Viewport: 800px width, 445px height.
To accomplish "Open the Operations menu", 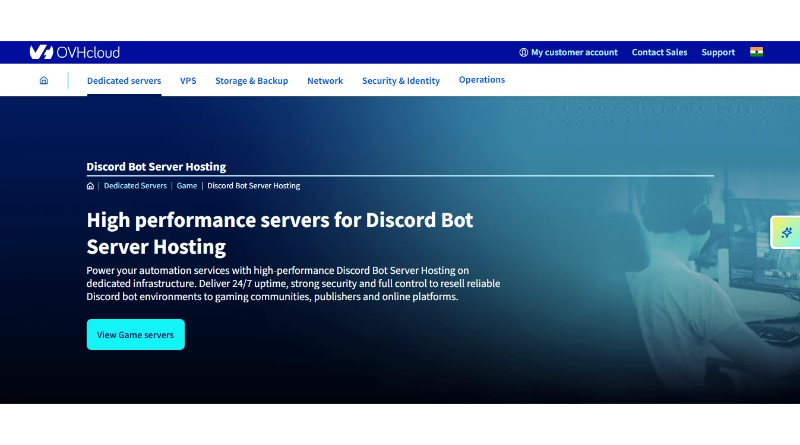I will (482, 80).
